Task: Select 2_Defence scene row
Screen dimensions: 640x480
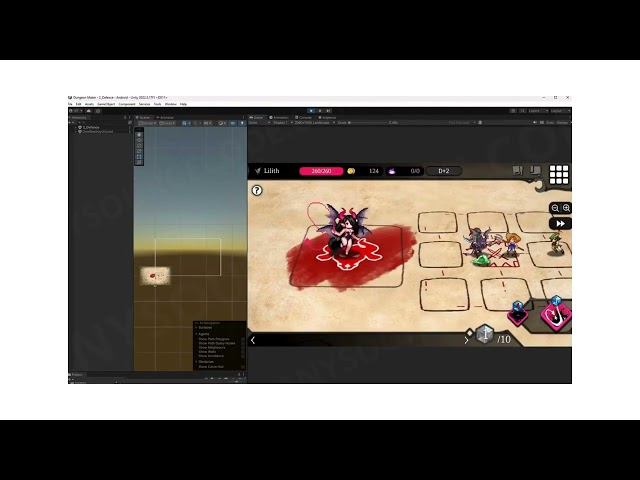Action: pyautogui.click(x=100, y=127)
